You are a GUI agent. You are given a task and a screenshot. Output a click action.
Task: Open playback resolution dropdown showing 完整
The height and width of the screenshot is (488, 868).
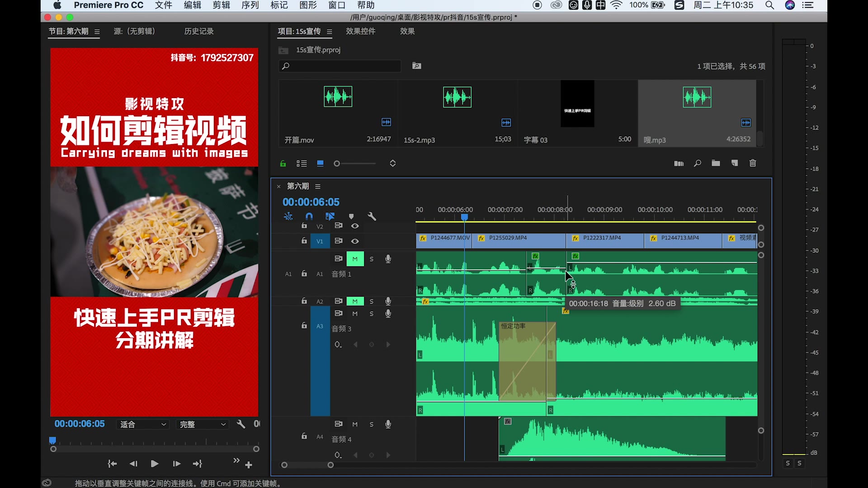(x=202, y=424)
